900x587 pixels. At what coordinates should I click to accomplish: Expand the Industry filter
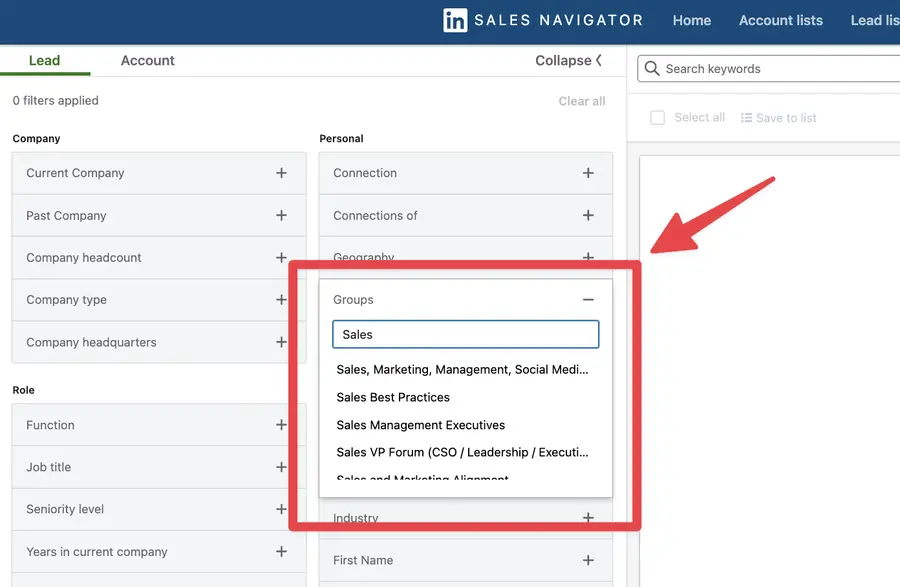pyautogui.click(x=589, y=518)
